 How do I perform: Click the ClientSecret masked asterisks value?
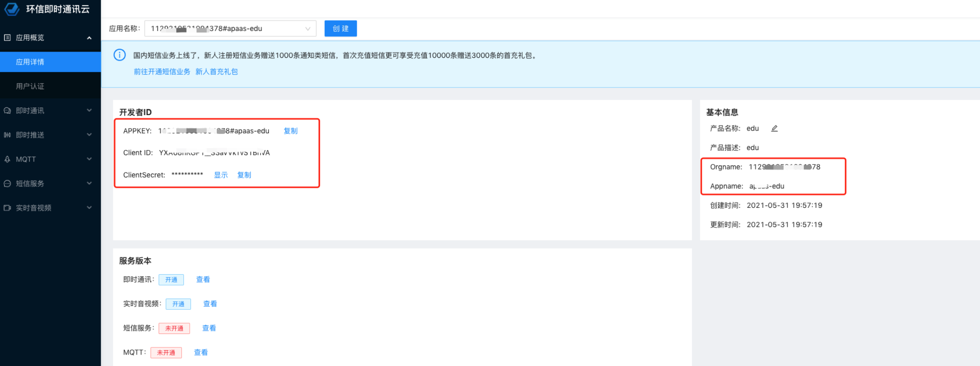[x=187, y=174]
